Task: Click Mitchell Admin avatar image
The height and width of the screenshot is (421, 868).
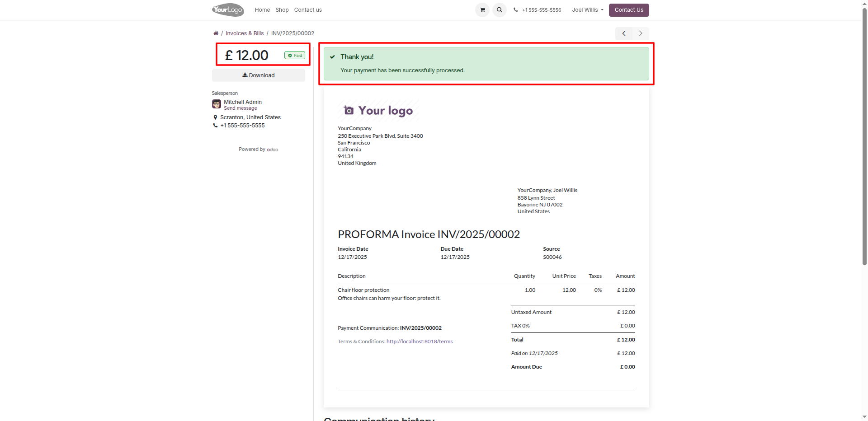Action: click(217, 104)
